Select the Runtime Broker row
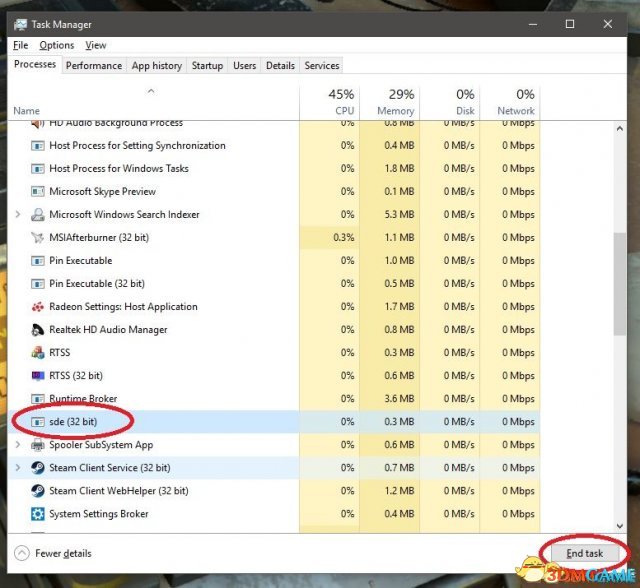The width and height of the screenshot is (640, 588). 274,399
